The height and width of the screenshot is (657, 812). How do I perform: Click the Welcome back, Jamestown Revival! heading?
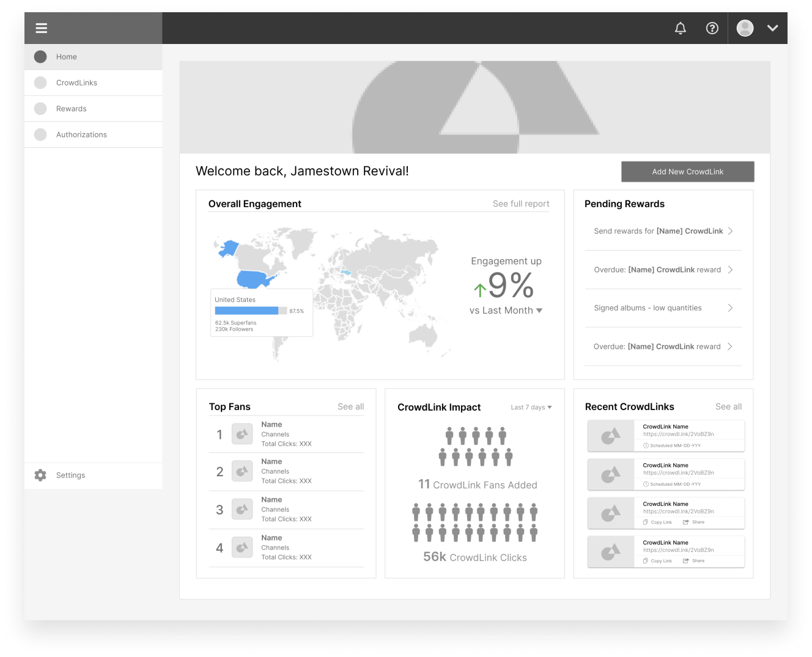[302, 171]
